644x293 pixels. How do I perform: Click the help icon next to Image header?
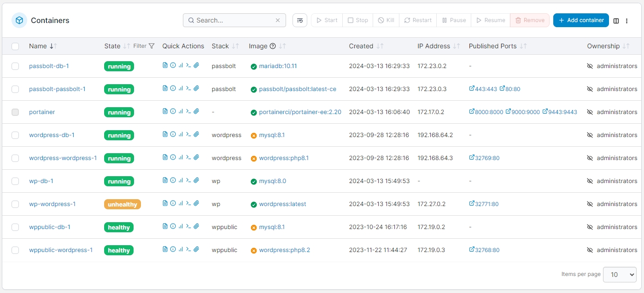coord(273,46)
